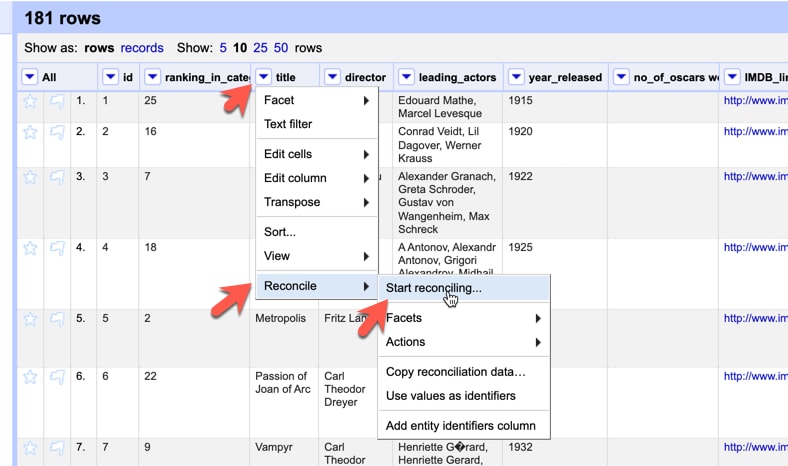788x466 pixels.
Task: Star row 4 with the star icon
Action: (30, 248)
